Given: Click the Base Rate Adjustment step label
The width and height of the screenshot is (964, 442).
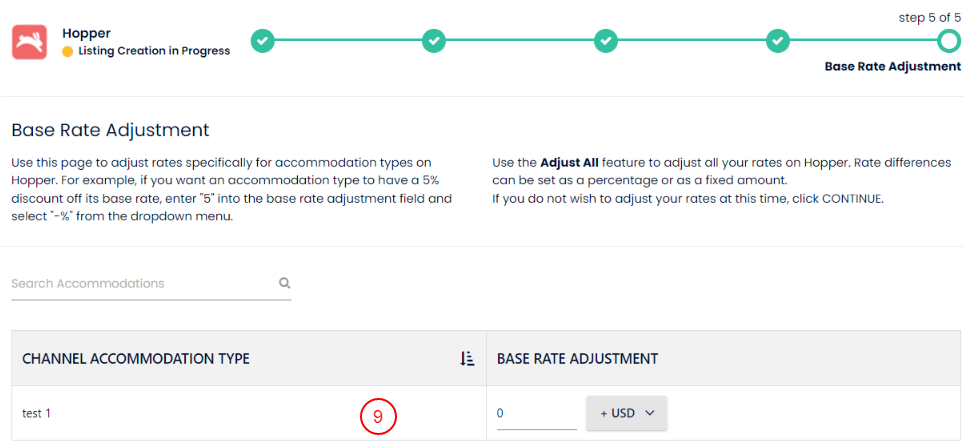Looking at the screenshot, I should point(892,67).
